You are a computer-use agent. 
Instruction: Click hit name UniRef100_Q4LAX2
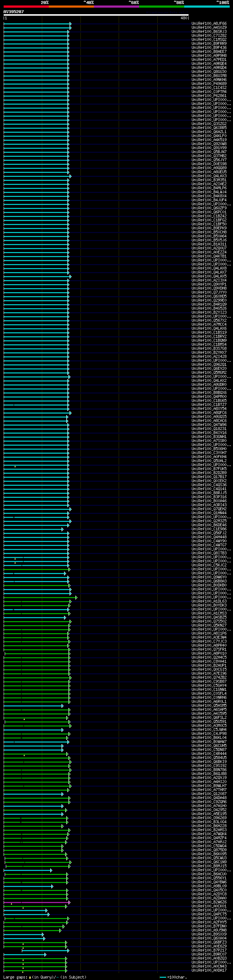pyautogui.click(x=209, y=380)
